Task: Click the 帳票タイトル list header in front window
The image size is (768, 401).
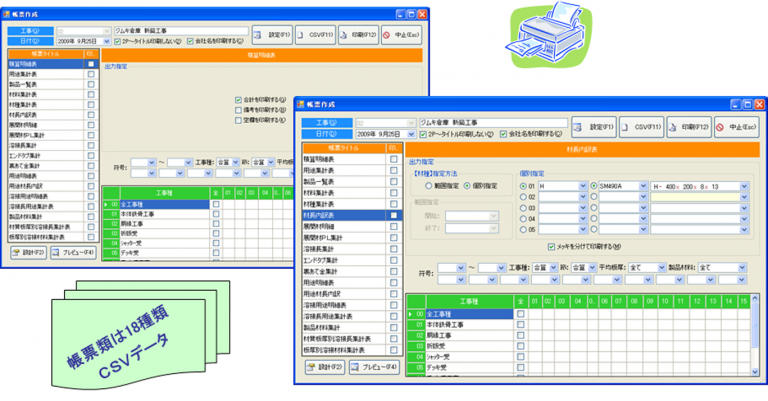Action: (344, 148)
